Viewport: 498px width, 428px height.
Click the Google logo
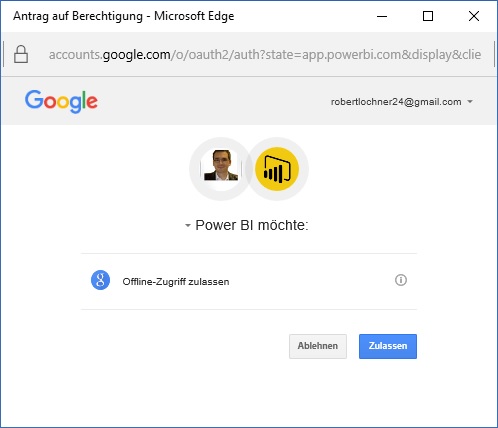coord(61,101)
